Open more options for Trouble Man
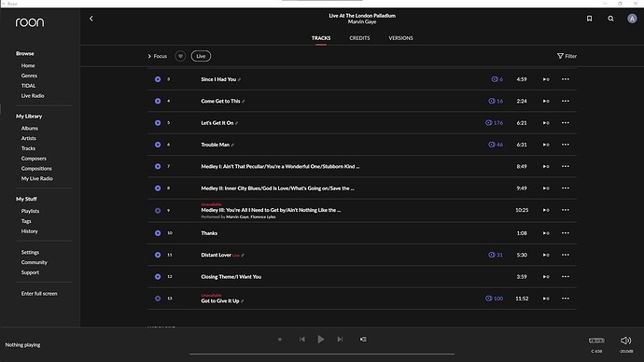Image resolution: width=644 pixels, height=362 pixels. click(x=566, y=145)
